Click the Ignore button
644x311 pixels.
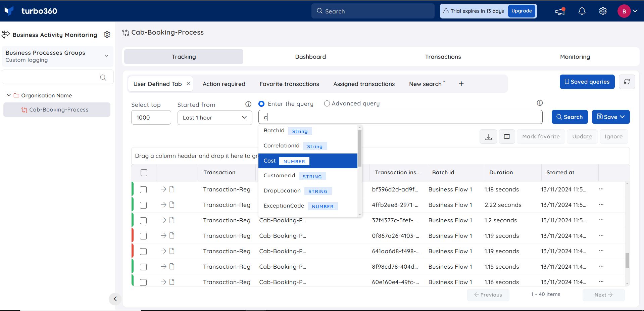pyautogui.click(x=613, y=137)
